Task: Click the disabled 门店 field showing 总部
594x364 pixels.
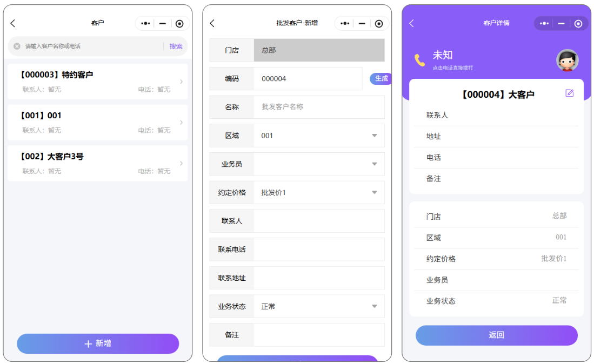Action: [319, 50]
